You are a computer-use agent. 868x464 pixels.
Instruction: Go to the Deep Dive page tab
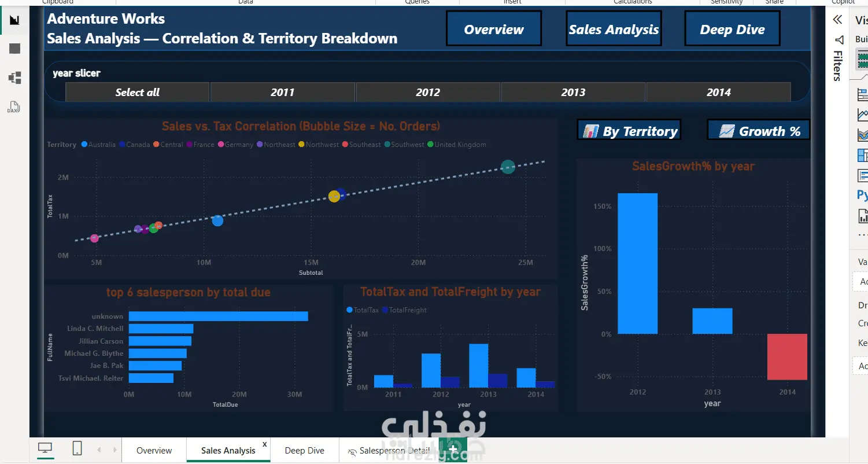tap(305, 450)
